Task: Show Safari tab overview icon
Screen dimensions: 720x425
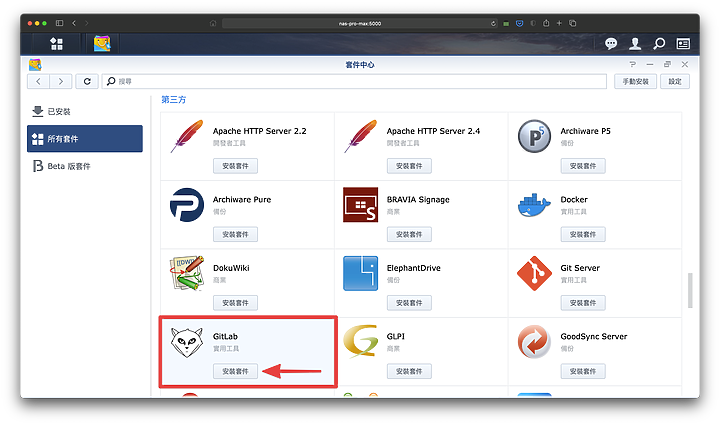Action: 573,23
